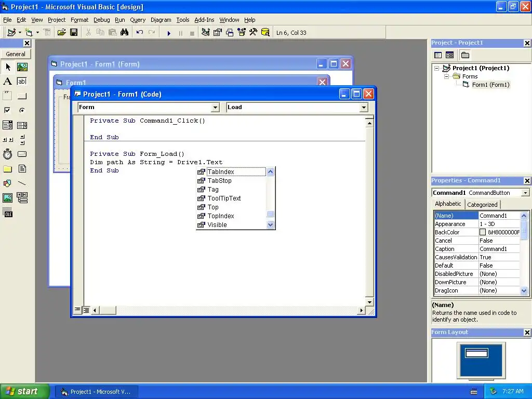Click View Code icon in Project panel
Image resolution: width=532 pixels, height=399 pixels.
tap(438, 55)
